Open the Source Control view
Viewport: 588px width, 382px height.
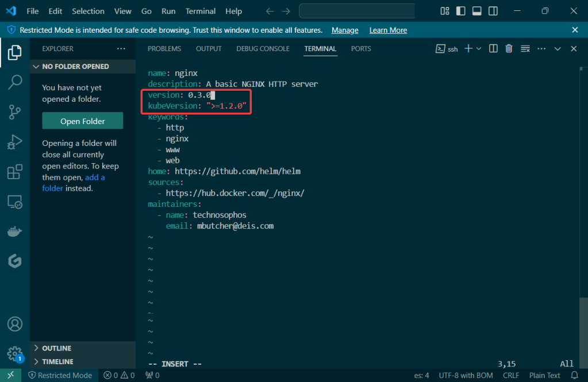(15, 112)
